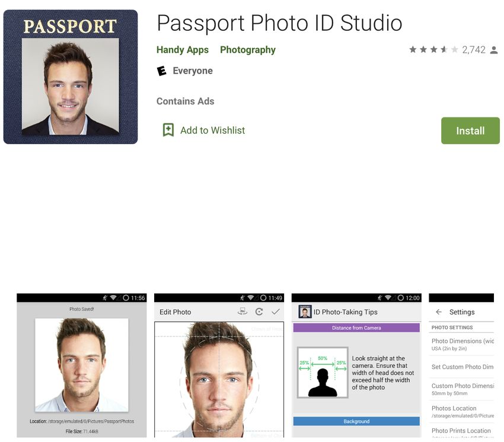Open the ID Photo-Taking Tips screenshot
The height and width of the screenshot is (442, 504).
coord(356,365)
